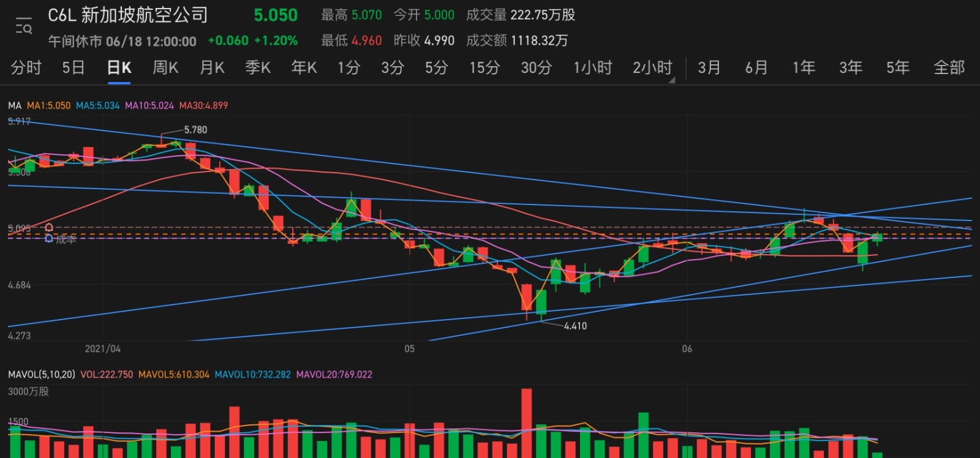Screen dimensions: 980x458
Task: Switch to 周K weekly candlestick
Action: tap(165, 67)
